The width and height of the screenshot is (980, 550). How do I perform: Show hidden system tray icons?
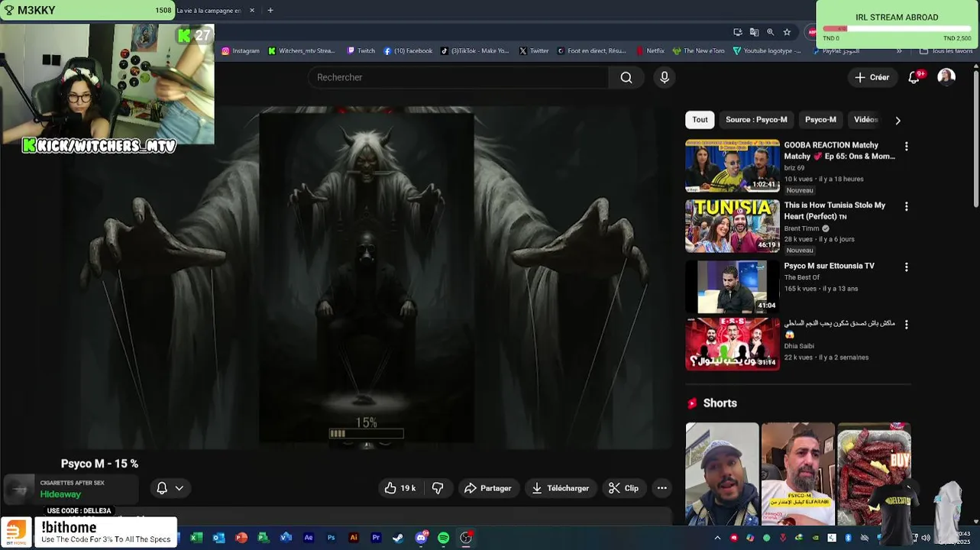[717, 538]
